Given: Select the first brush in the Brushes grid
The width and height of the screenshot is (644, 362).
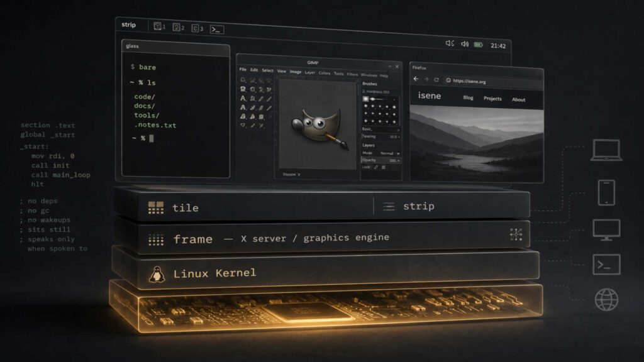Looking at the screenshot, I should [365, 99].
